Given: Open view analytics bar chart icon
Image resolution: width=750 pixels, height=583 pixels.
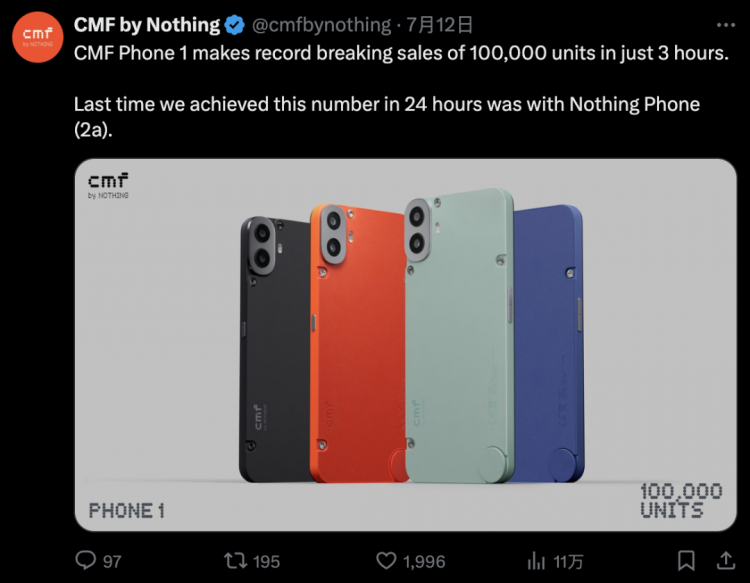Looking at the screenshot, I should tap(536, 561).
